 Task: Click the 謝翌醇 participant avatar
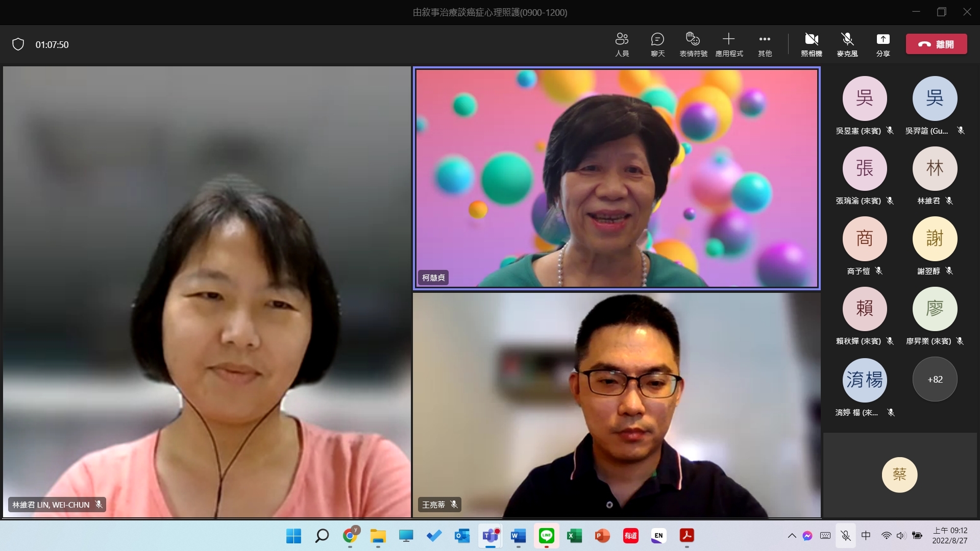(x=935, y=238)
